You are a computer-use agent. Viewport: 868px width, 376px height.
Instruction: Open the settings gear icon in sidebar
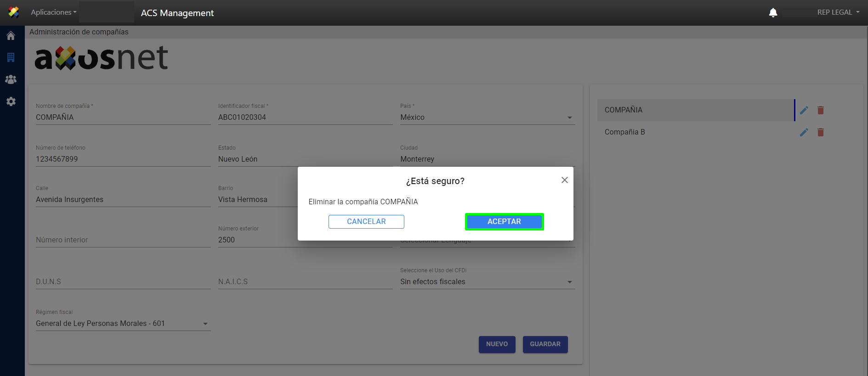[11, 101]
